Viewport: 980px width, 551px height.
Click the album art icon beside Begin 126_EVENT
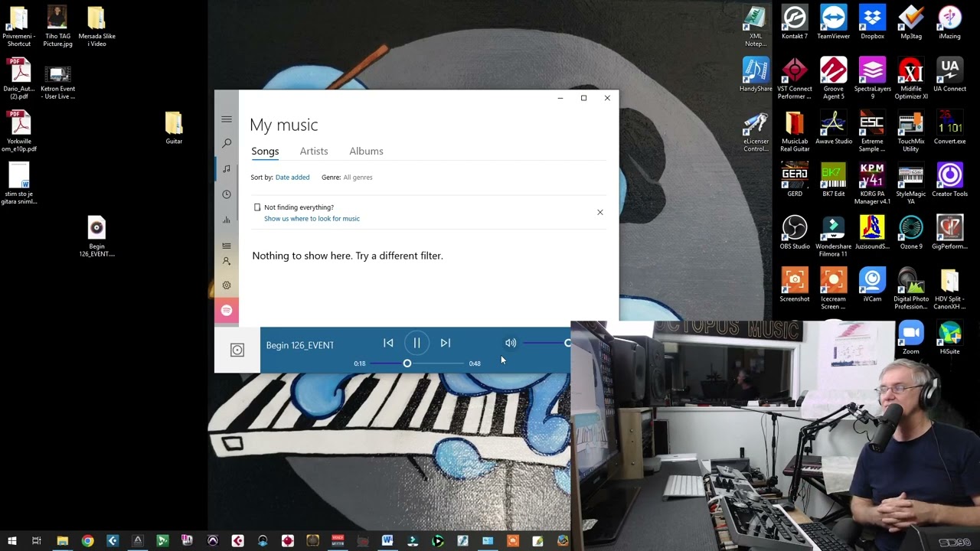point(237,350)
